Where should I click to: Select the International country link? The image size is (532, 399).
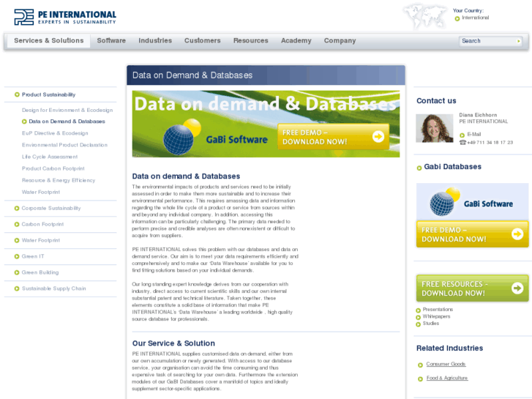coord(475,18)
